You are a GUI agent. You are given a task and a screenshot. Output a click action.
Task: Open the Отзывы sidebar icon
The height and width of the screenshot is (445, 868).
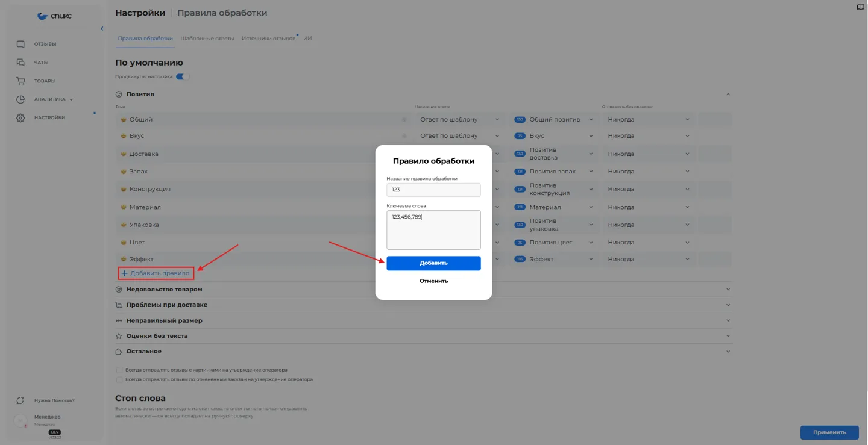tap(20, 44)
